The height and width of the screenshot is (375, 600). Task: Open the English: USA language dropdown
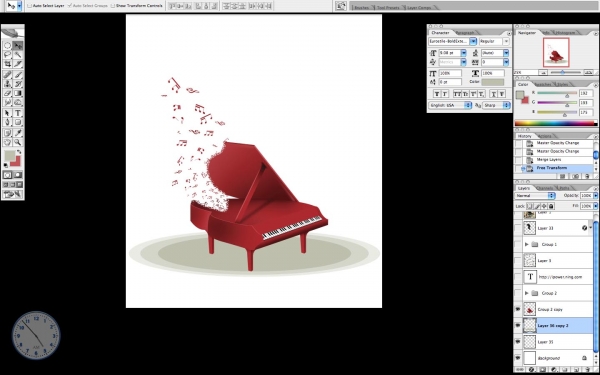tap(450, 105)
